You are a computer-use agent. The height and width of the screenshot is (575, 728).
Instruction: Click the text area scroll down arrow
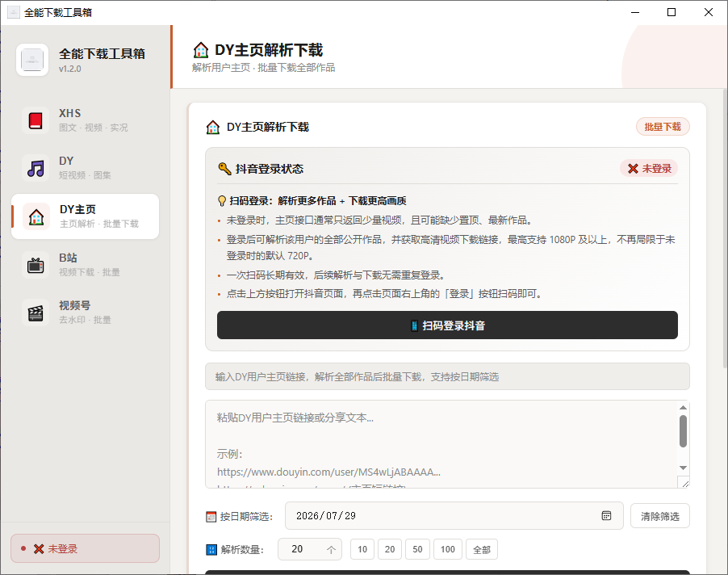point(683,468)
